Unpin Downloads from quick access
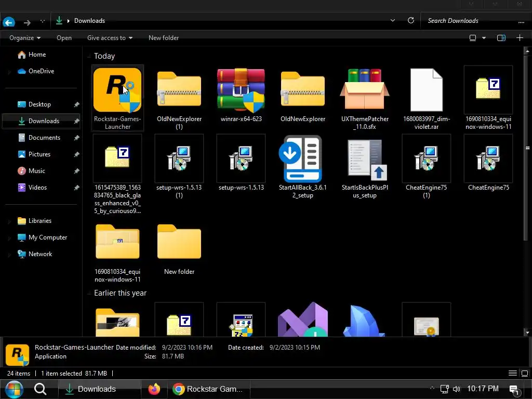 point(77,121)
